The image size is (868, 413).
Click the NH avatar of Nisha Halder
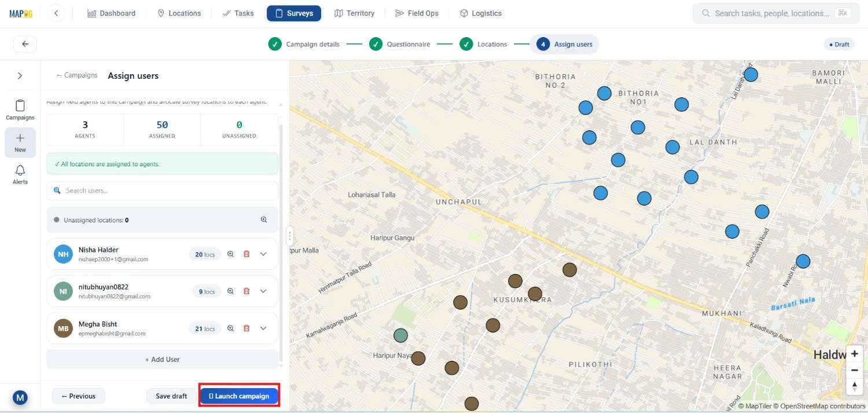(x=63, y=254)
